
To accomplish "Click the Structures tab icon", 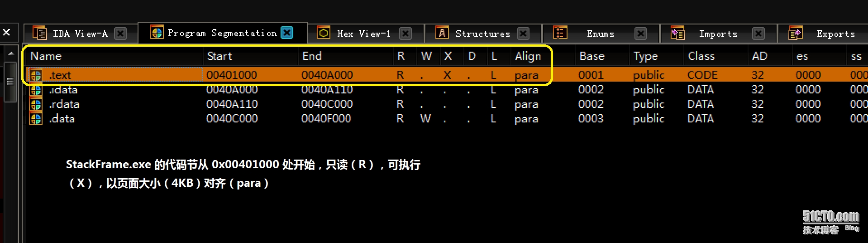I will coord(442,33).
